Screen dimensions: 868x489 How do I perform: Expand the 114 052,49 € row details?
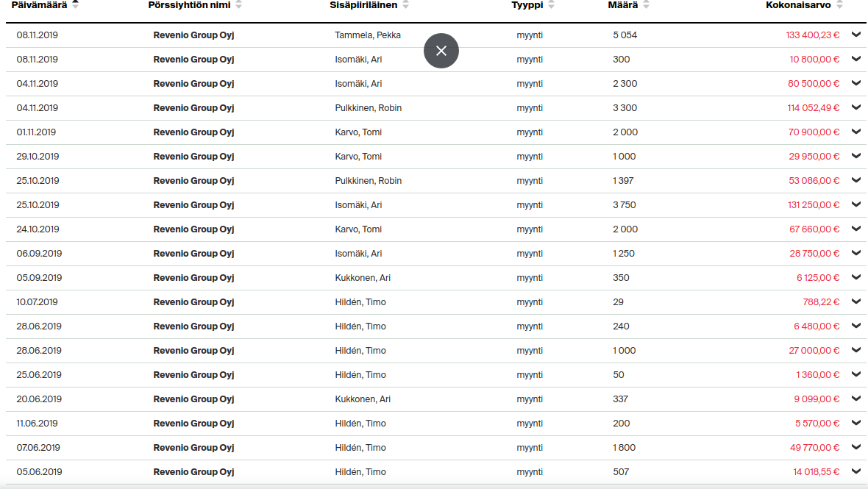pos(856,107)
